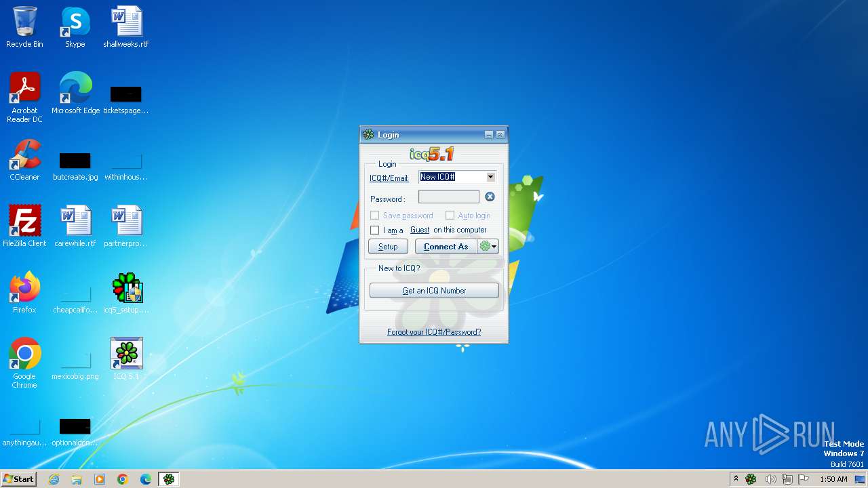This screenshot has width=868, height=488.
Task: Click the ICQ#/Email link label
Action: coord(389,178)
